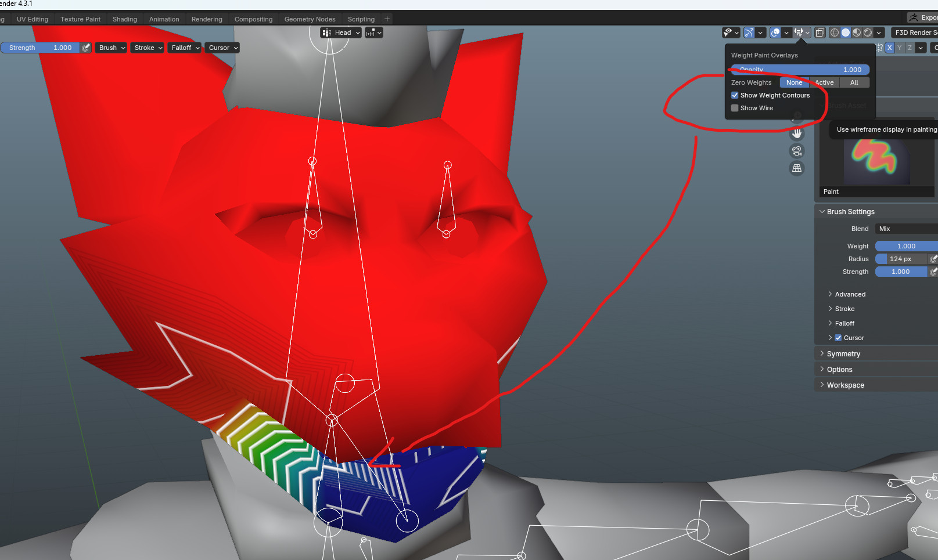Open the selectability and visibility popover

[x=731, y=32]
